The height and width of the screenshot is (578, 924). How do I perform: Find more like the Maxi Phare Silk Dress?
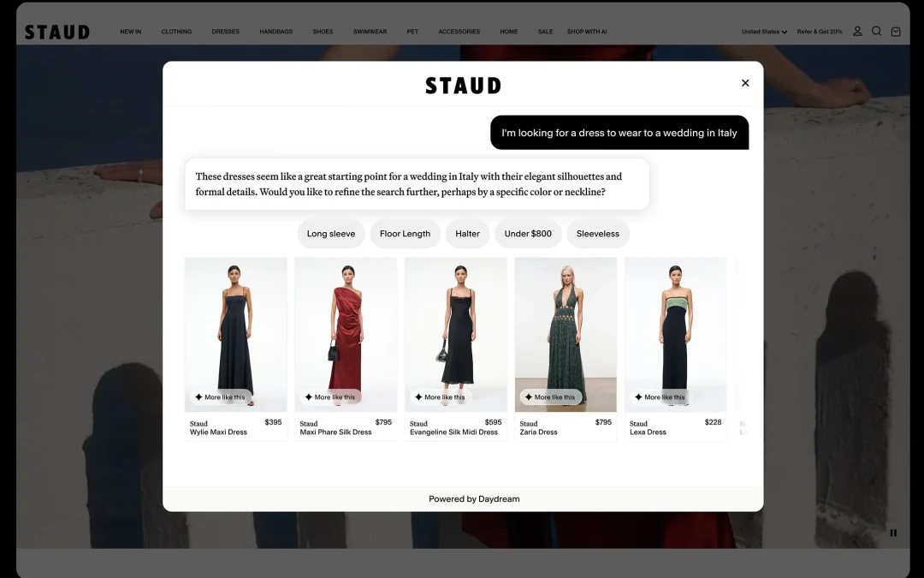(x=330, y=397)
